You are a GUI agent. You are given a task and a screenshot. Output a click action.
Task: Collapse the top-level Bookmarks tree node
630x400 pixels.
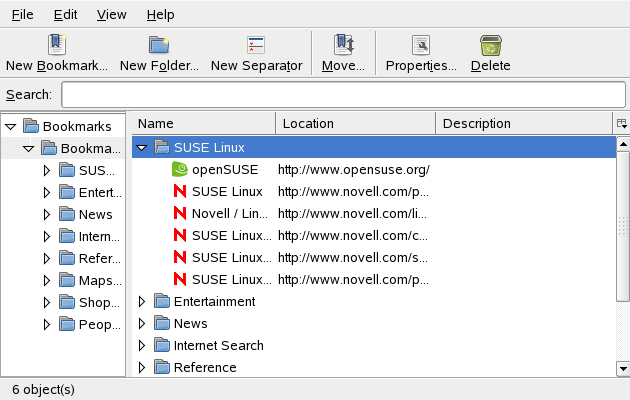(x=11, y=126)
